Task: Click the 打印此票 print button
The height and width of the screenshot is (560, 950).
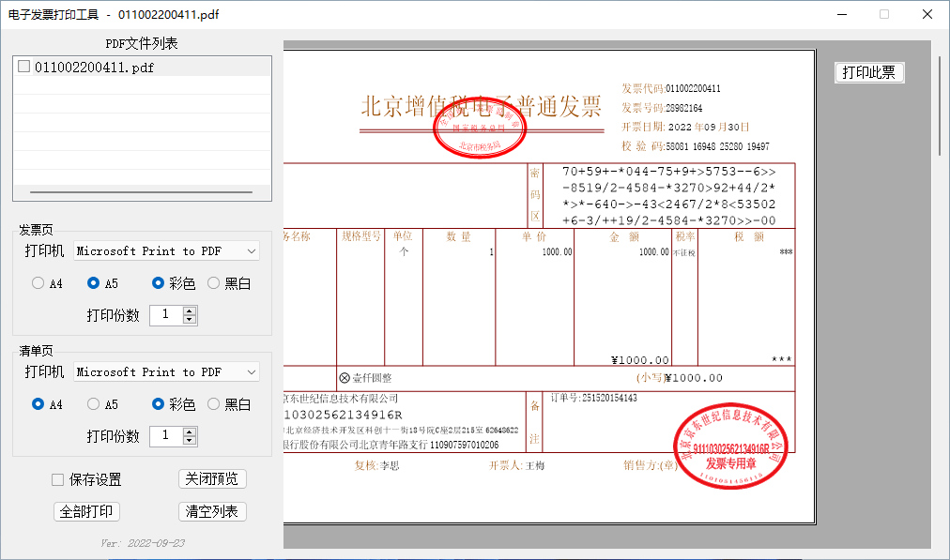Action: 868,72
